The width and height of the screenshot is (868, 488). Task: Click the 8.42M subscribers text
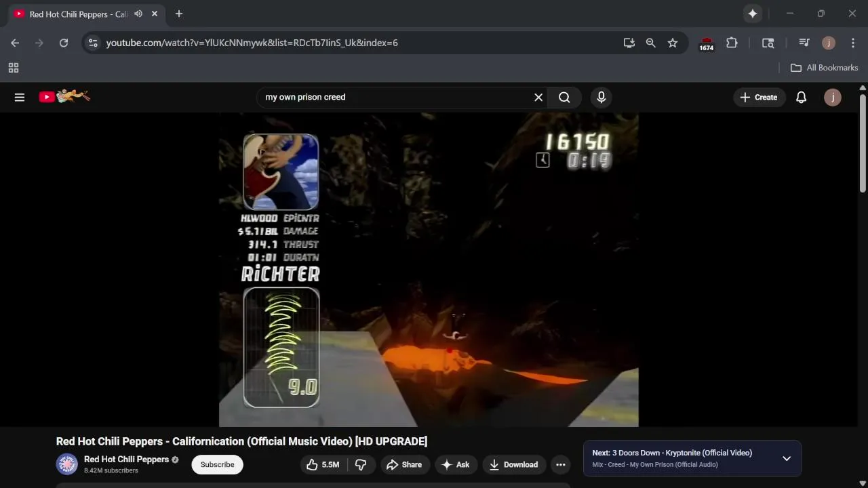tap(111, 470)
